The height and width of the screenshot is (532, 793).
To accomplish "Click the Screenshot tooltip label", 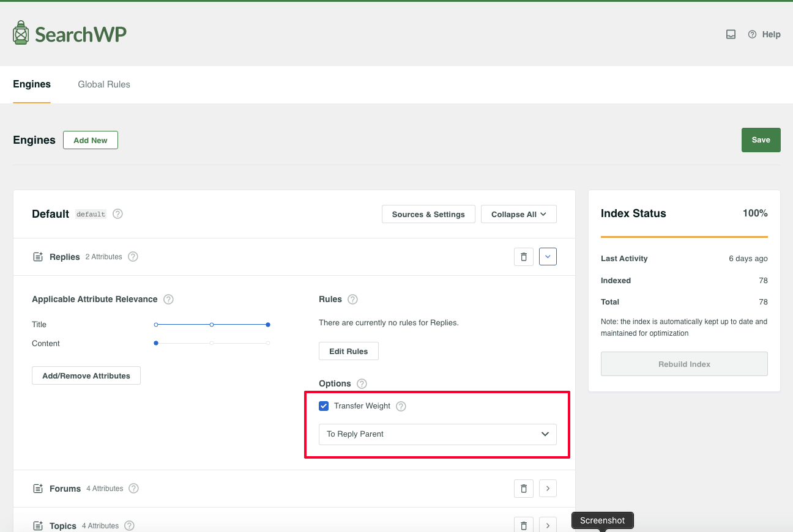I will tap(603, 520).
